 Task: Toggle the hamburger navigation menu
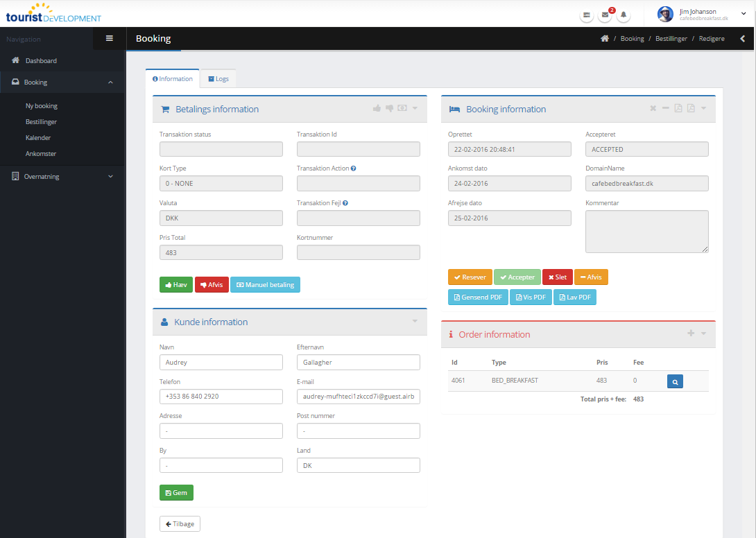click(x=110, y=38)
